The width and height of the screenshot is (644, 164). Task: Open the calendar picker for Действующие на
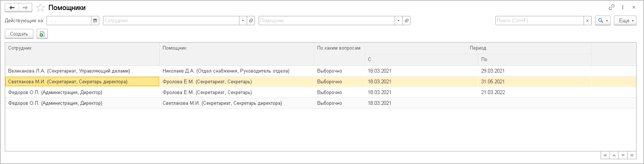[95, 21]
